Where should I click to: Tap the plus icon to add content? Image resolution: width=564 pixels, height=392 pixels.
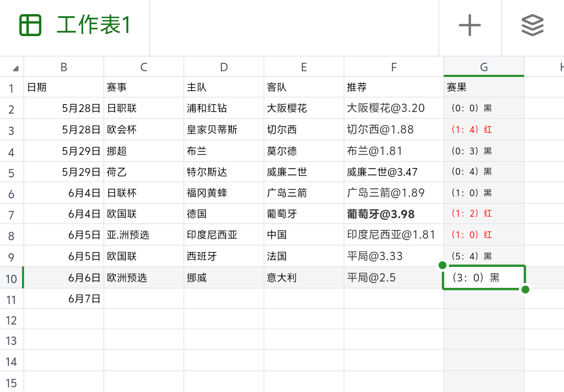(x=469, y=25)
